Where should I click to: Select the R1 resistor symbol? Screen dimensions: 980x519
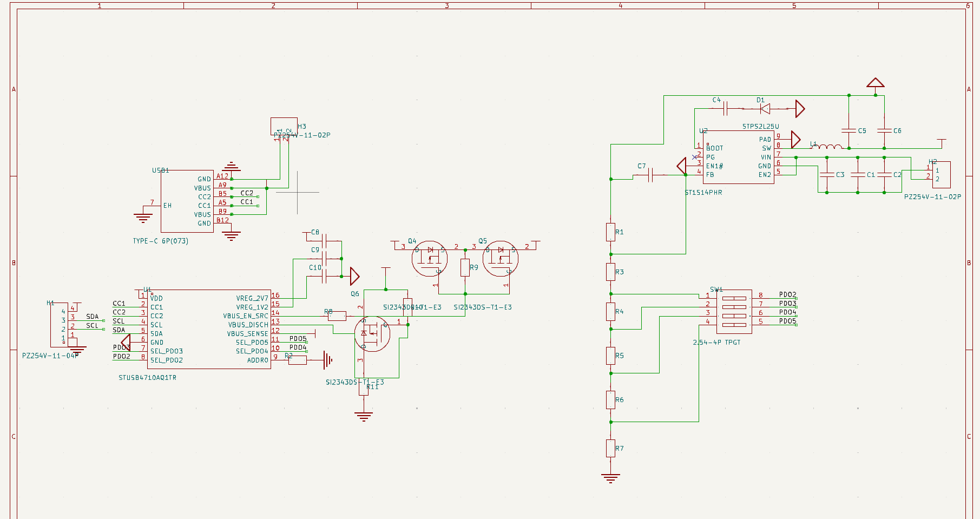(610, 232)
